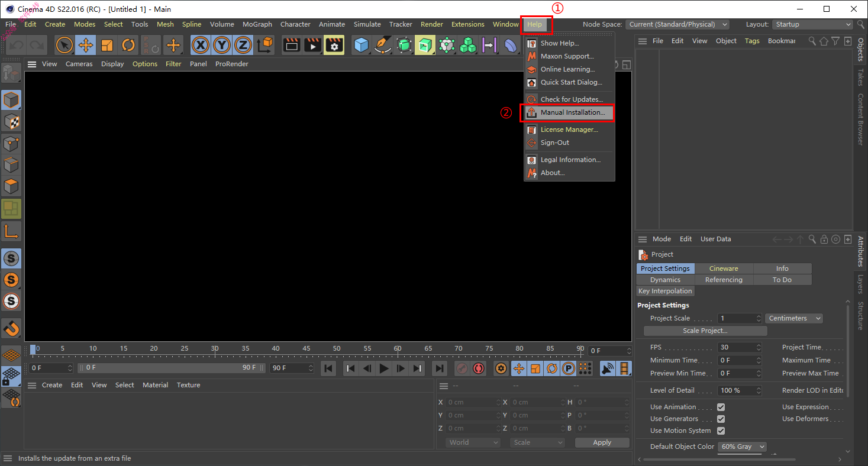This screenshot has height=466, width=868.
Task: Open the Objects vertical side tab
Action: [861, 50]
